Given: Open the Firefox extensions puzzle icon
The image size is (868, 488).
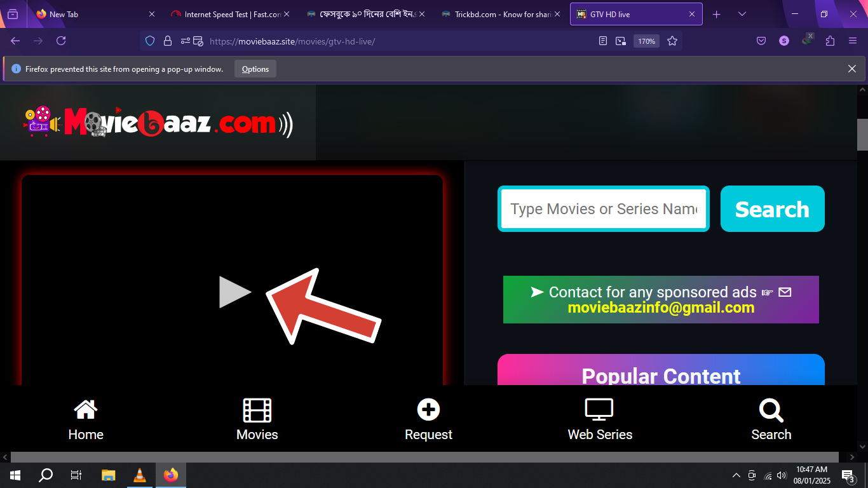Looking at the screenshot, I should point(830,41).
